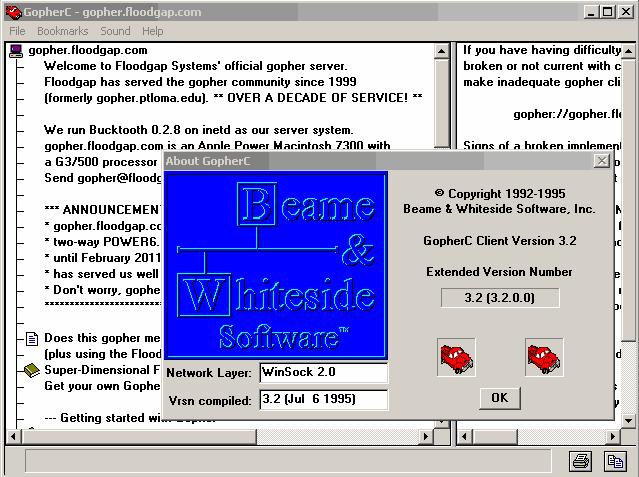639x477 pixels.
Task: Close the About GopherC dialog
Action: pyautogui.click(x=601, y=160)
